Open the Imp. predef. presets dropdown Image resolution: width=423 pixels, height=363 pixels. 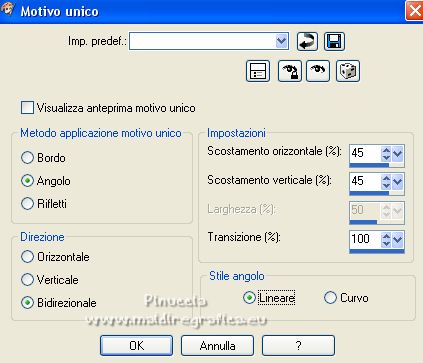tap(281, 41)
